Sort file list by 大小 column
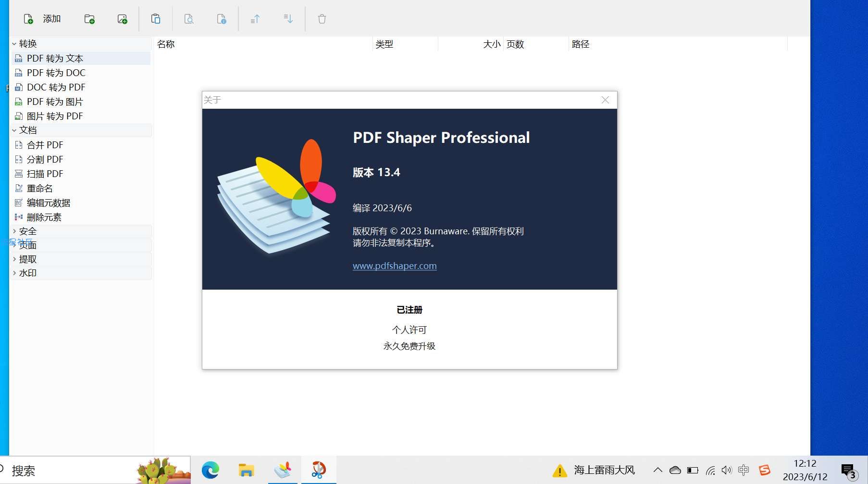The width and height of the screenshot is (868, 484). 471,44
